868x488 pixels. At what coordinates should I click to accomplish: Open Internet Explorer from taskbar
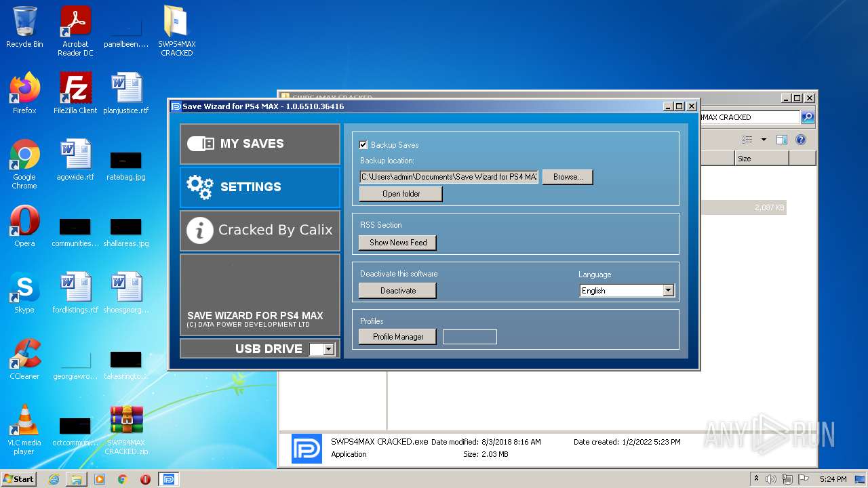tap(54, 479)
